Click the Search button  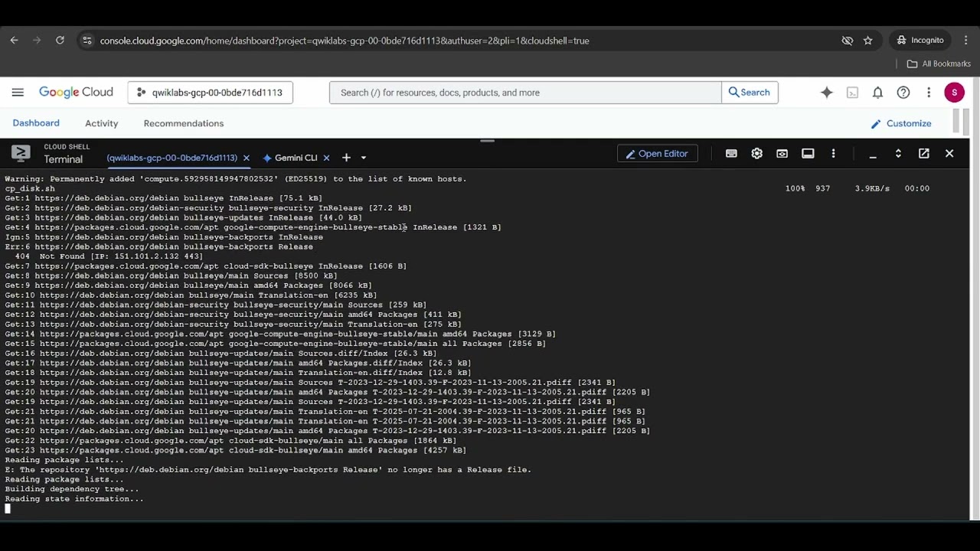[750, 93]
